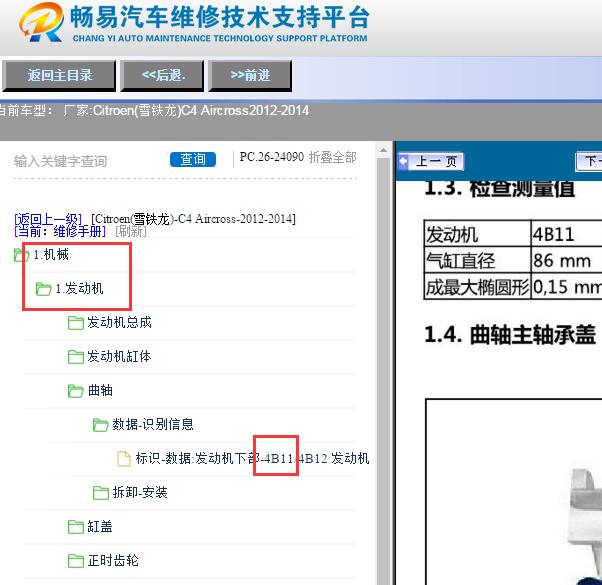The height and width of the screenshot is (585, 602).
Task: Select 缸盖 tree label
Action: point(100,526)
